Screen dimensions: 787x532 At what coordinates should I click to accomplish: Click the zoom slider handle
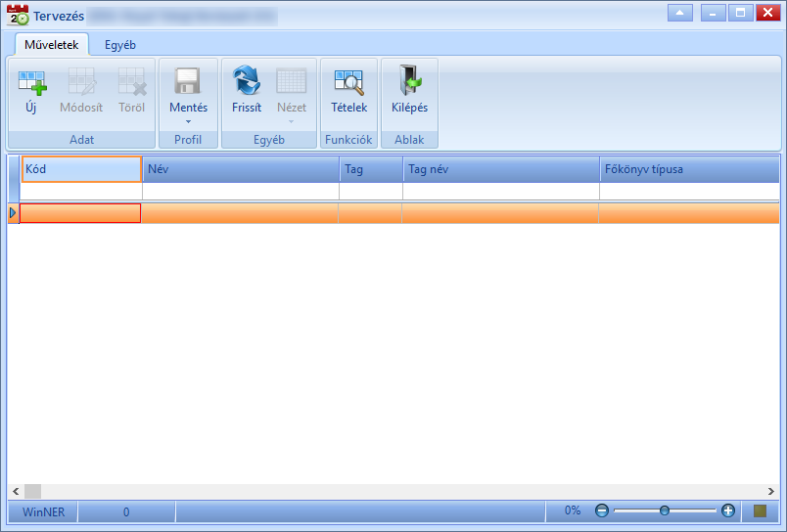[x=665, y=510]
